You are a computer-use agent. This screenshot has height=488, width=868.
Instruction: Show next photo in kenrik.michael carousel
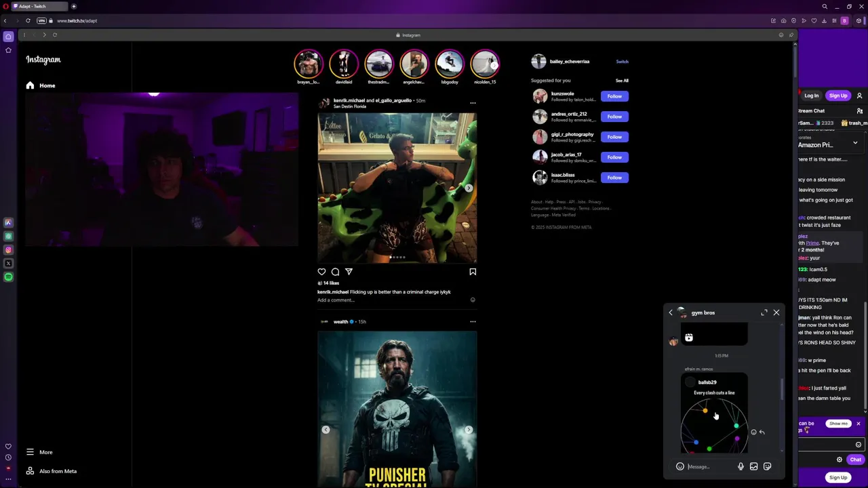point(469,188)
